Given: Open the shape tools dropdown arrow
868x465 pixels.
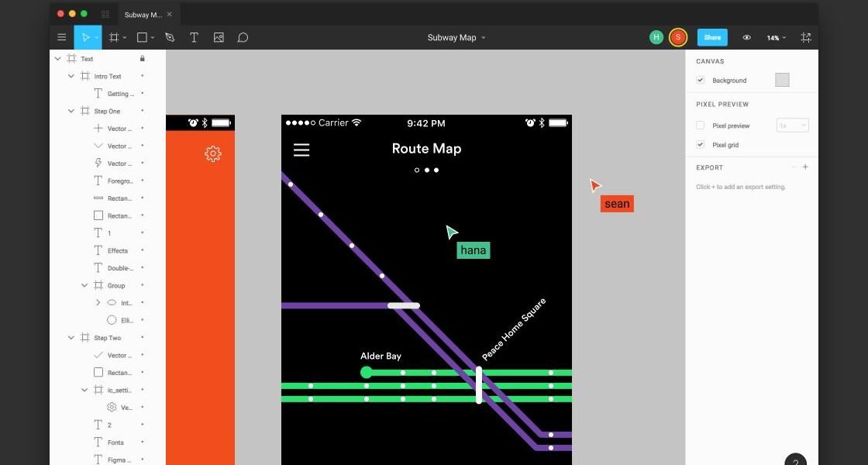Looking at the screenshot, I should 153,38.
